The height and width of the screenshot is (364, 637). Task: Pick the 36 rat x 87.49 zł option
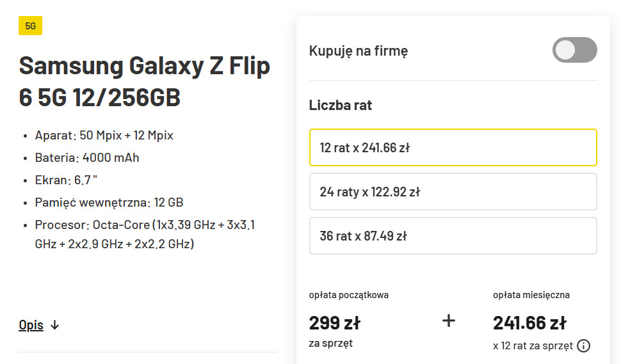click(x=453, y=236)
